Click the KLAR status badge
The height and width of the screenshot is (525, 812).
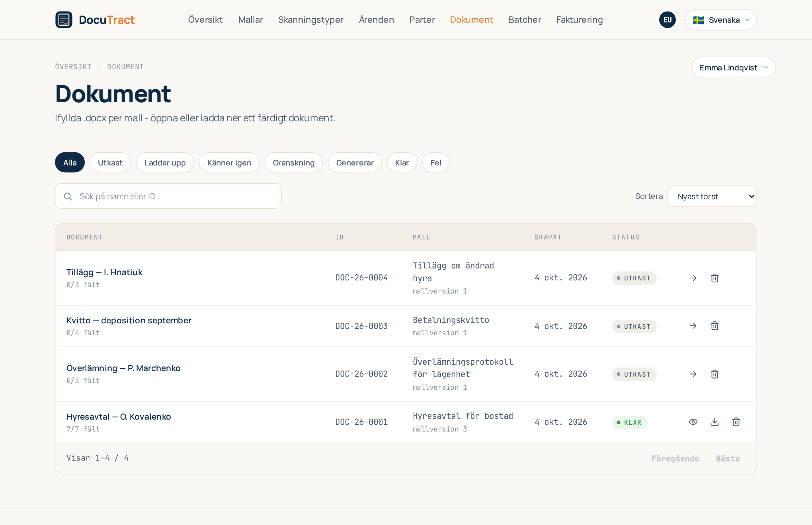click(x=630, y=422)
